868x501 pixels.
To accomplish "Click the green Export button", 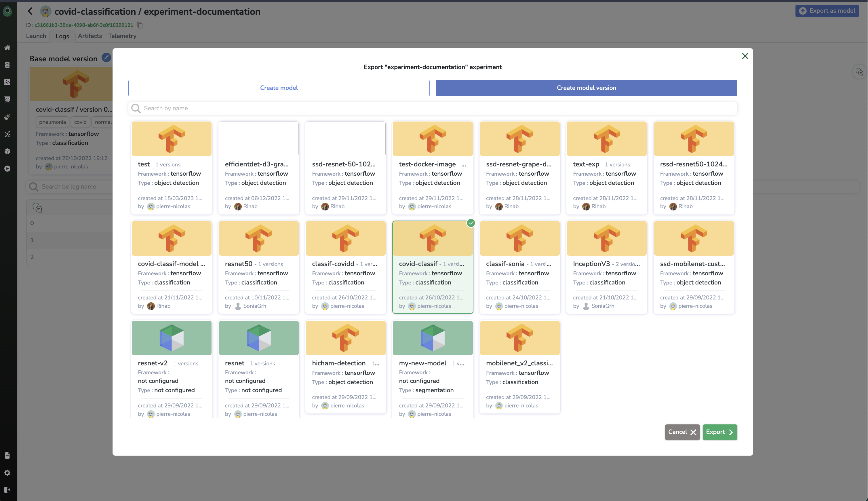I will [719, 432].
